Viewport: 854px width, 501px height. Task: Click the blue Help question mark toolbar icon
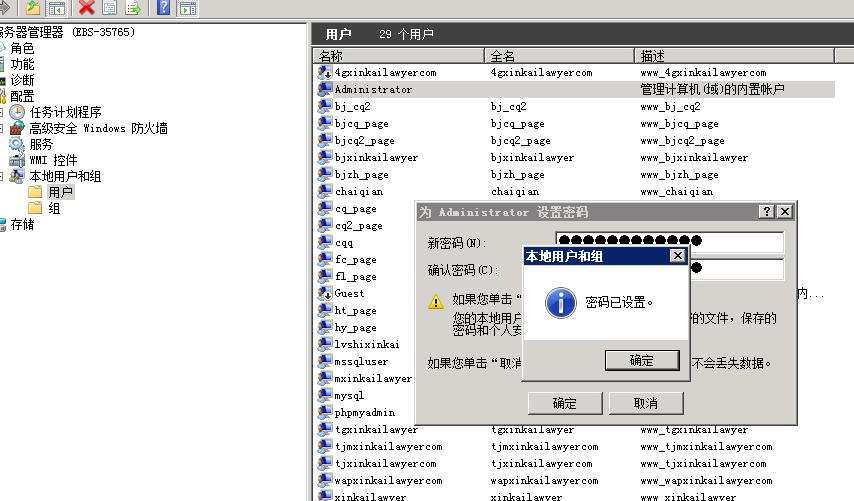164,8
